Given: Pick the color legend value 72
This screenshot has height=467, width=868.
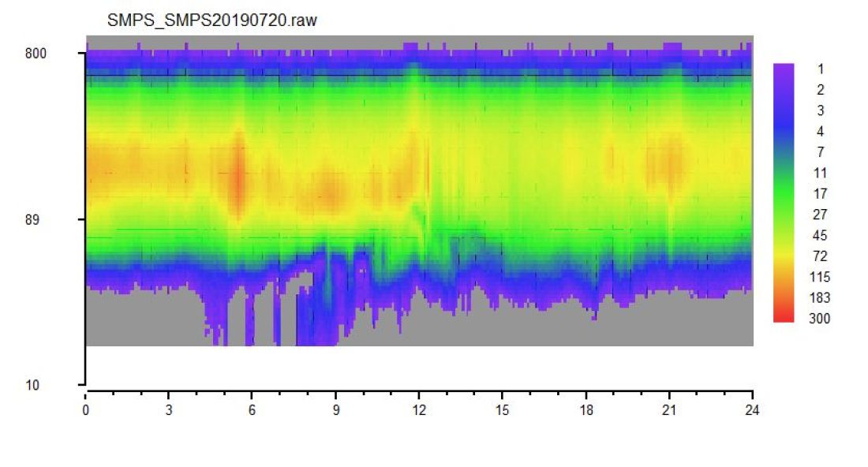Looking at the screenshot, I should click(821, 256).
